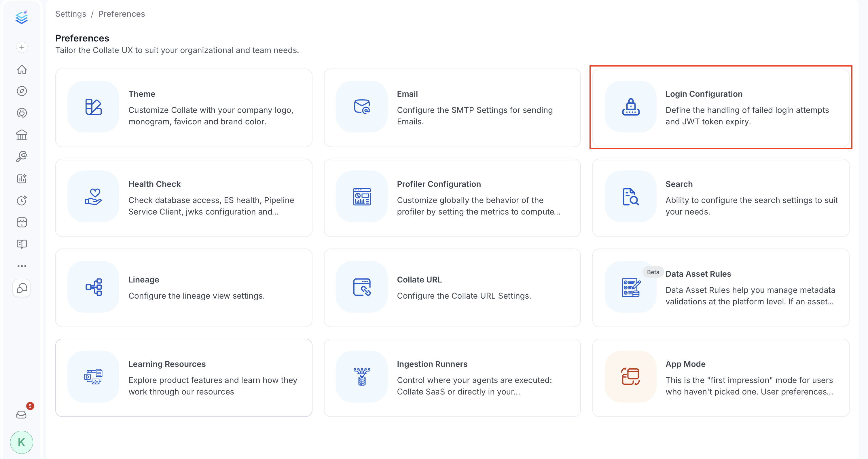The image size is (868, 459).
Task: Click the Ingestion Runners icon
Action: tap(362, 377)
